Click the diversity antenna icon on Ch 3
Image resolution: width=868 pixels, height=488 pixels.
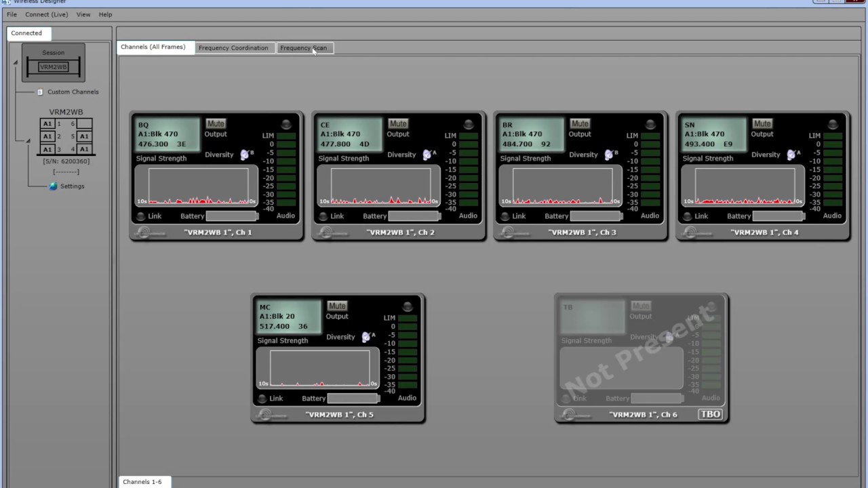click(x=610, y=155)
